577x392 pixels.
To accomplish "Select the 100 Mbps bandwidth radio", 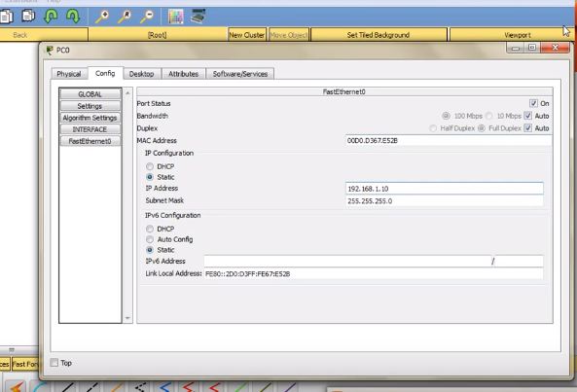I will 446,116.
